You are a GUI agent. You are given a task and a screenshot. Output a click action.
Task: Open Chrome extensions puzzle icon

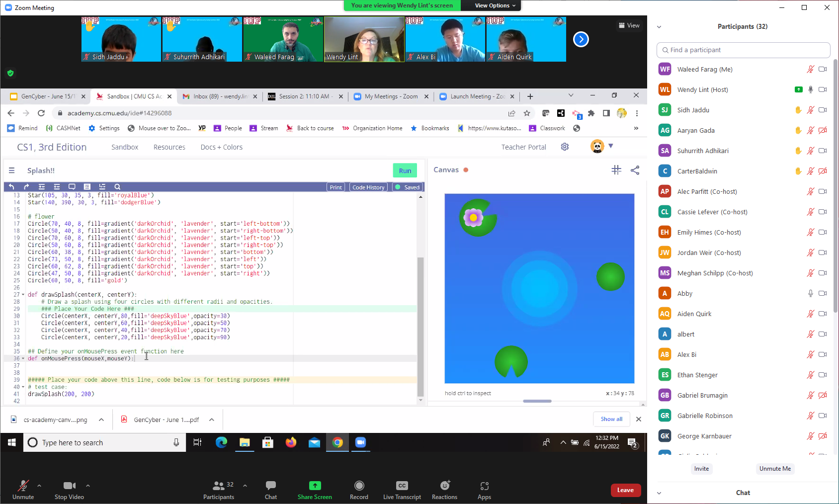pos(591,113)
